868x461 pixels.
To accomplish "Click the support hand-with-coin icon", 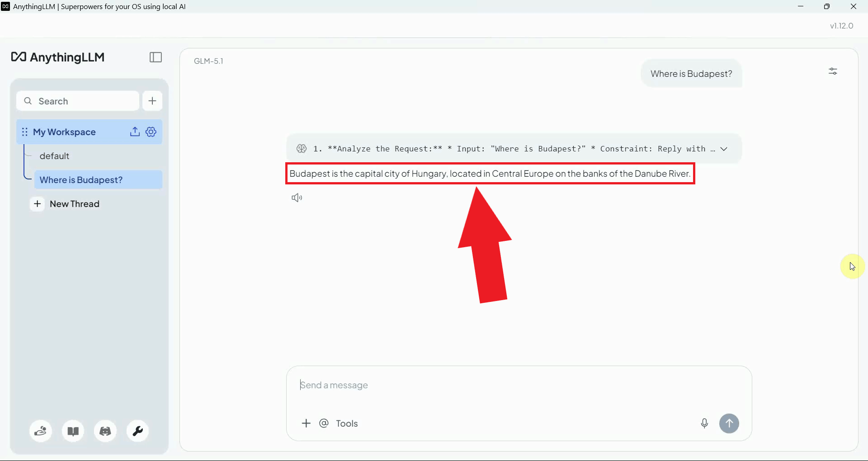I will click(x=41, y=431).
